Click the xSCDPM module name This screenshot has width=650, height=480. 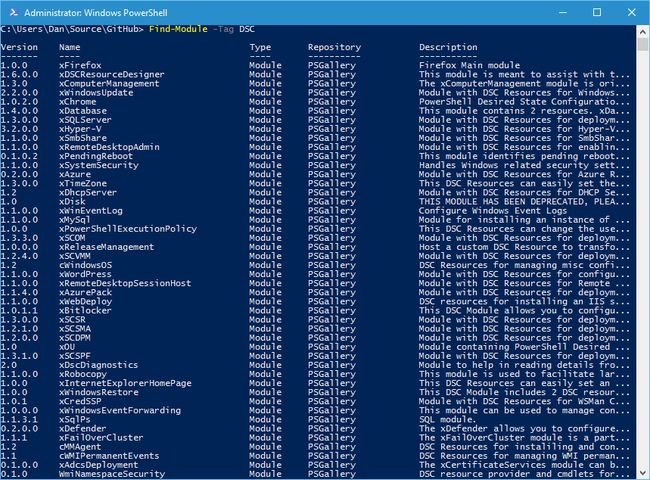75,338
